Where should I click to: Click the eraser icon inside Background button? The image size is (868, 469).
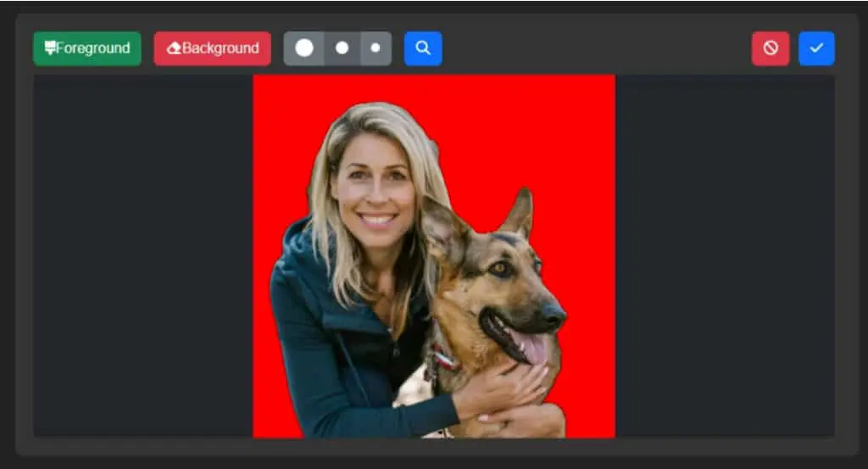174,48
